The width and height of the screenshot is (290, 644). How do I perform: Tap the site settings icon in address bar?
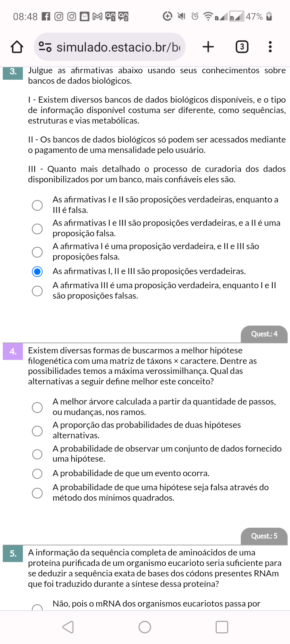point(45,47)
